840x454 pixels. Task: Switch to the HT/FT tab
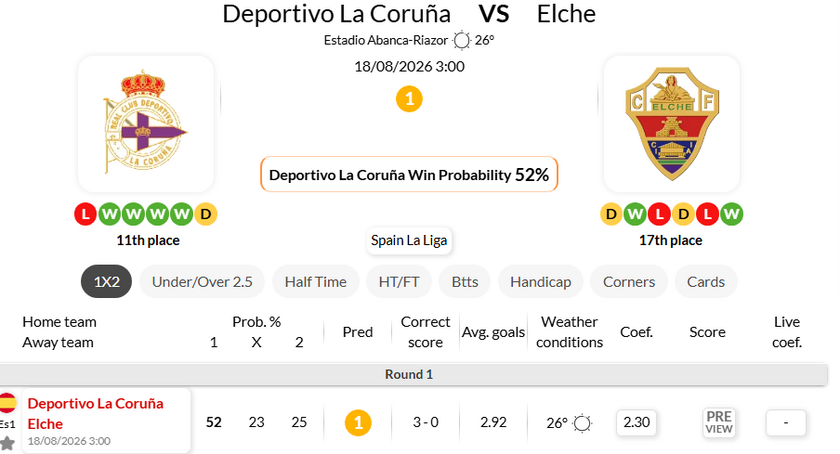tap(399, 281)
